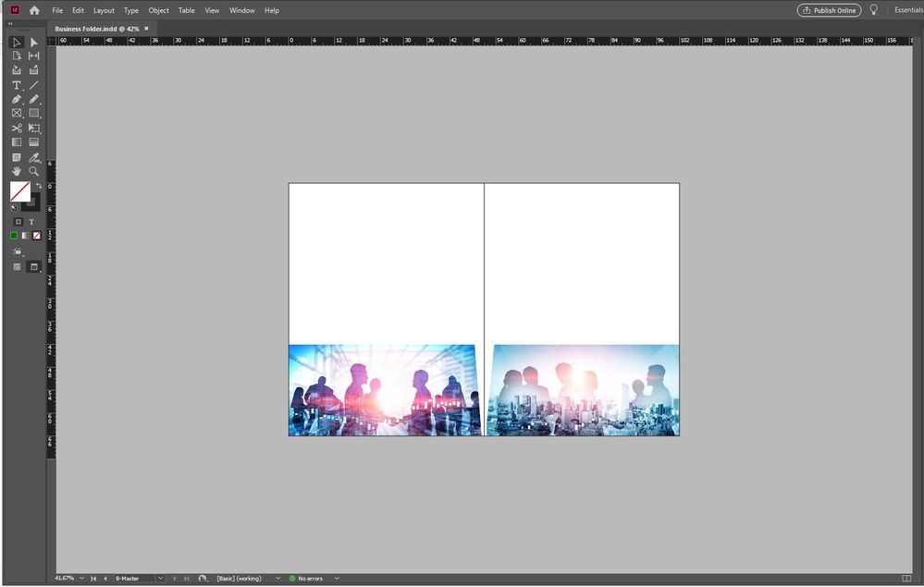Select the Zoom tool

coord(34,171)
